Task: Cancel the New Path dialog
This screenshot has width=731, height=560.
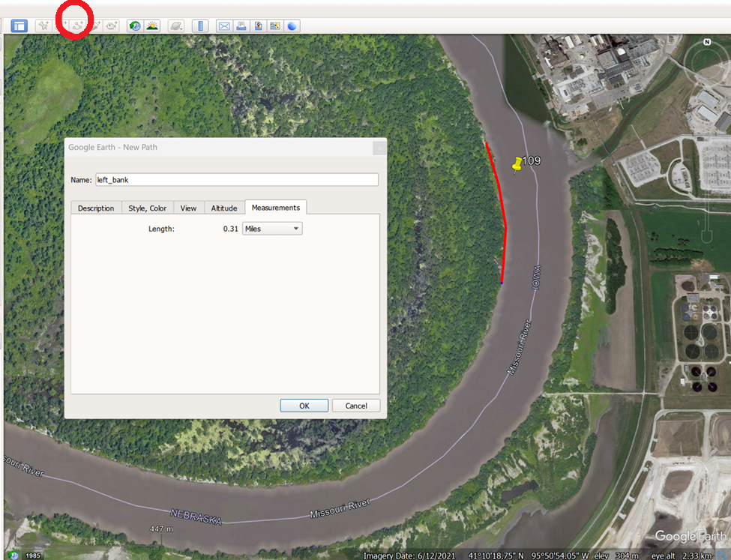Action: pos(355,405)
